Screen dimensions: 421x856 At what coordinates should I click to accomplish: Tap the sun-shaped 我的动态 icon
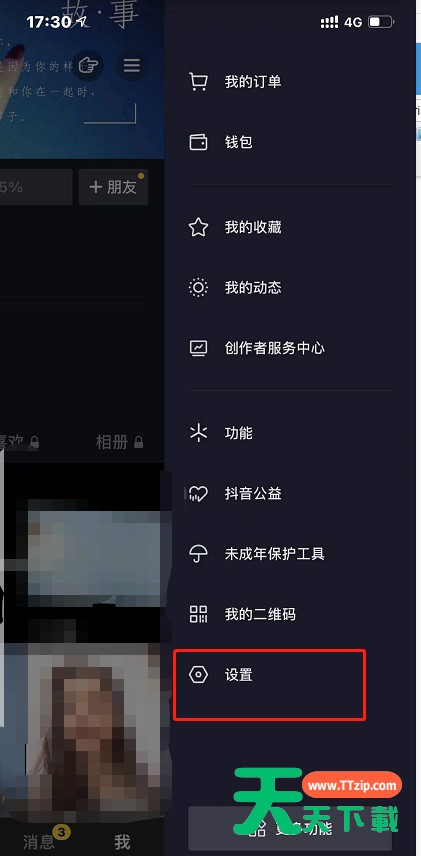[x=198, y=287]
